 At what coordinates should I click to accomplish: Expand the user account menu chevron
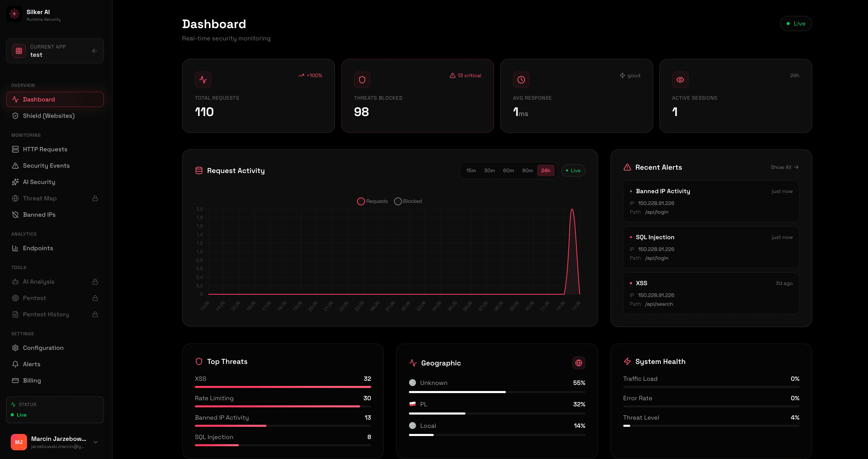click(96, 442)
